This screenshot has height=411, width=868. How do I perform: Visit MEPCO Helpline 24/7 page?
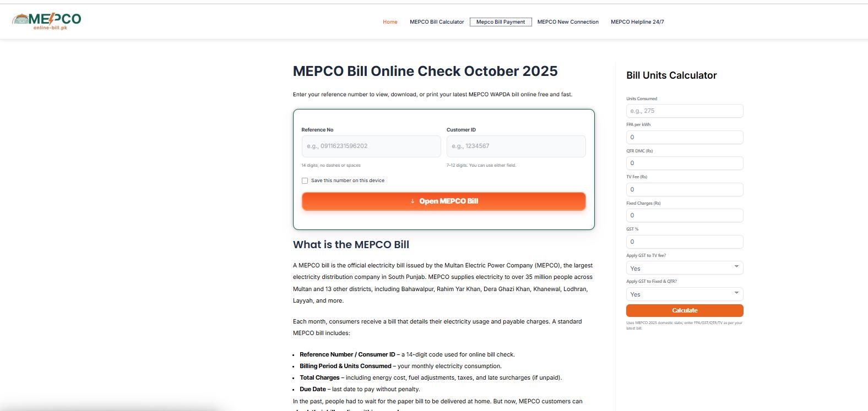[x=637, y=22]
